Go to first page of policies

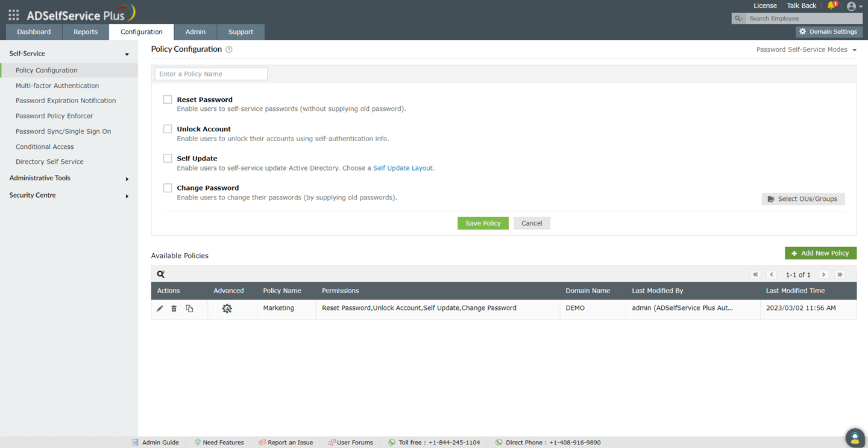[x=755, y=274]
